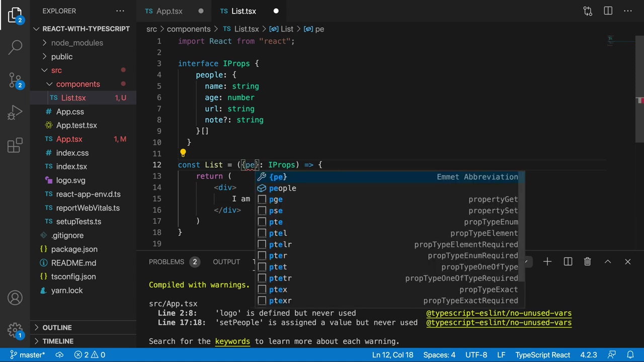This screenshot has height=362, width=644.
Task: Open Explorer more actions ellipsis
Action: tap(120, 11)
